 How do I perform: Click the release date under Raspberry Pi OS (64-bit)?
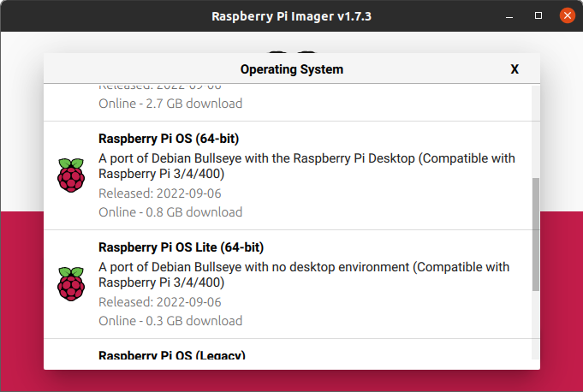(x=160, y=193)
